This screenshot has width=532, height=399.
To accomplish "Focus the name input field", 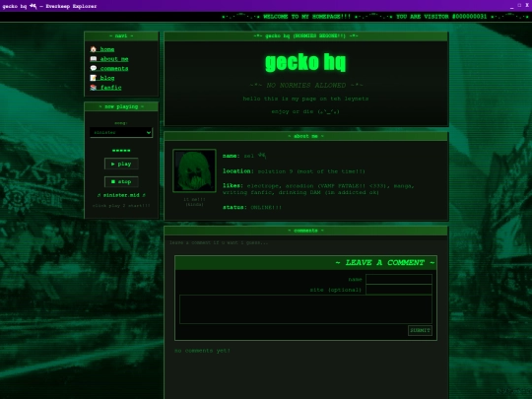I will (399, 279).
